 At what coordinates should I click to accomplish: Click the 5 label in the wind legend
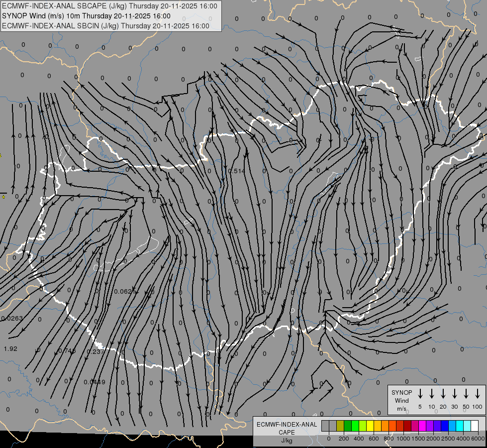tap(420, 407)
